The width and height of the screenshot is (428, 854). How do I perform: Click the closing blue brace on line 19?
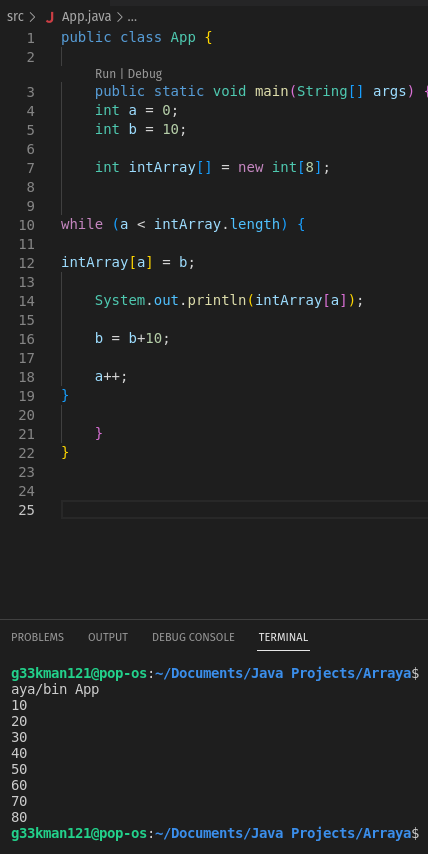(x=65, y=395)
